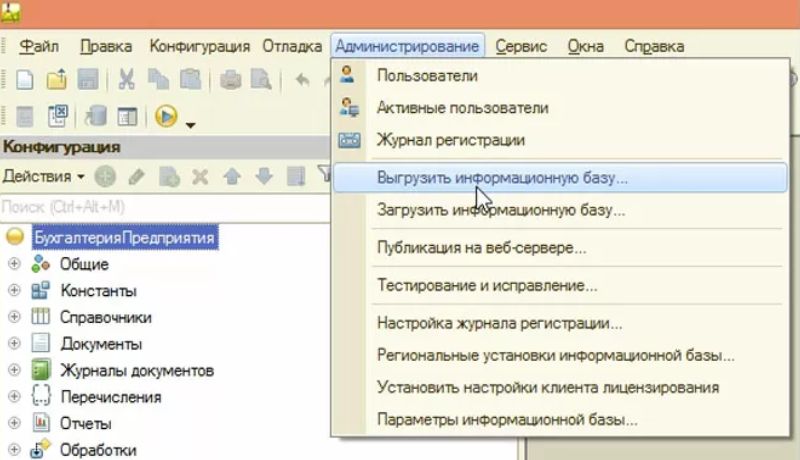This screenshot has width=800, height=460.
Task: Select Журналы документов in configuration tree
Action: (x=137, y=370)
